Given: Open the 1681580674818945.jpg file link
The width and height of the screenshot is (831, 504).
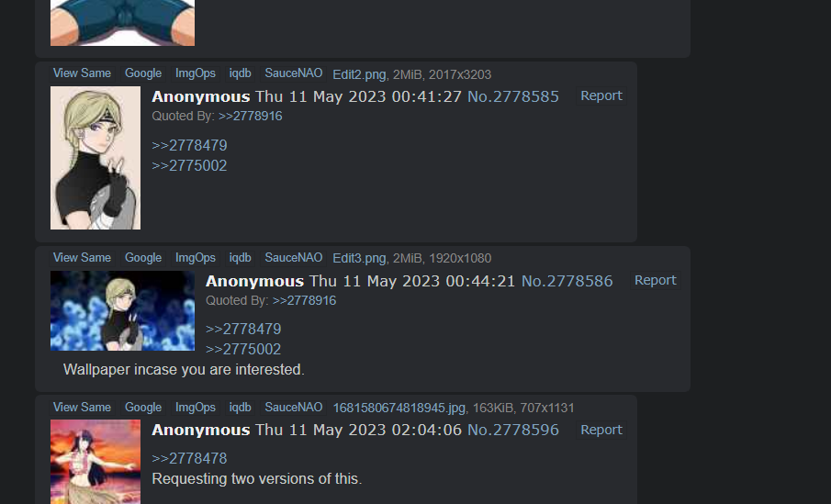Looking at the screenshot, I should [x=399, y=409].
